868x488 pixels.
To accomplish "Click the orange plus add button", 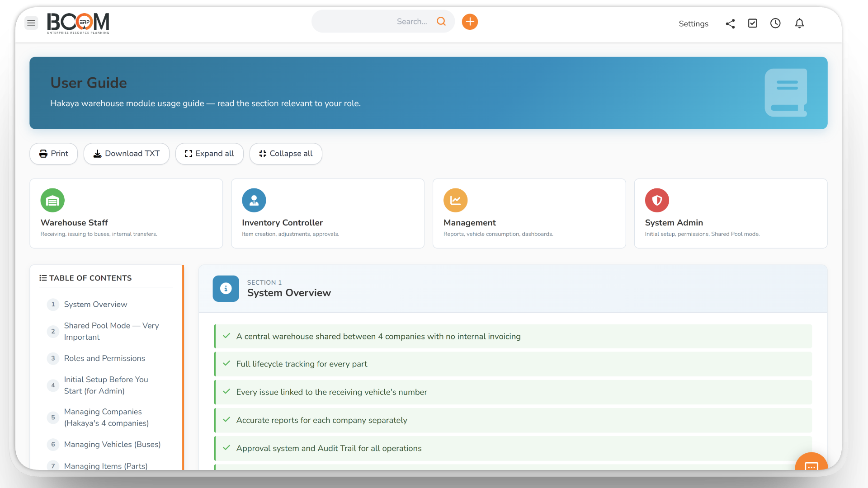I will [x=470, y=22].
